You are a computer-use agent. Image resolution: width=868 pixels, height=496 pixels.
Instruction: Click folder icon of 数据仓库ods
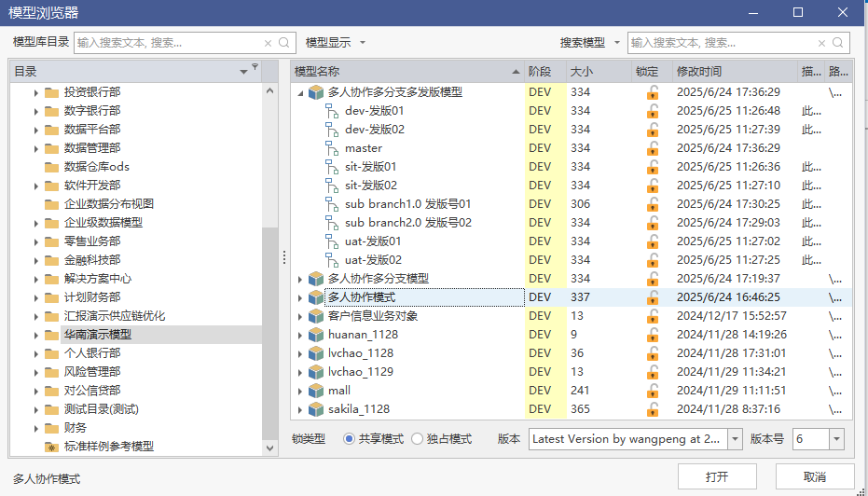point(51,167)
